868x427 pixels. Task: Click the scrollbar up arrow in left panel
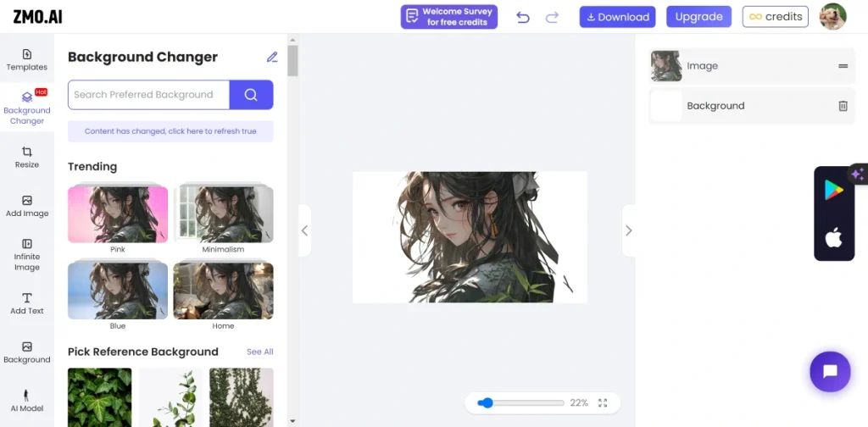click(292, 40)
